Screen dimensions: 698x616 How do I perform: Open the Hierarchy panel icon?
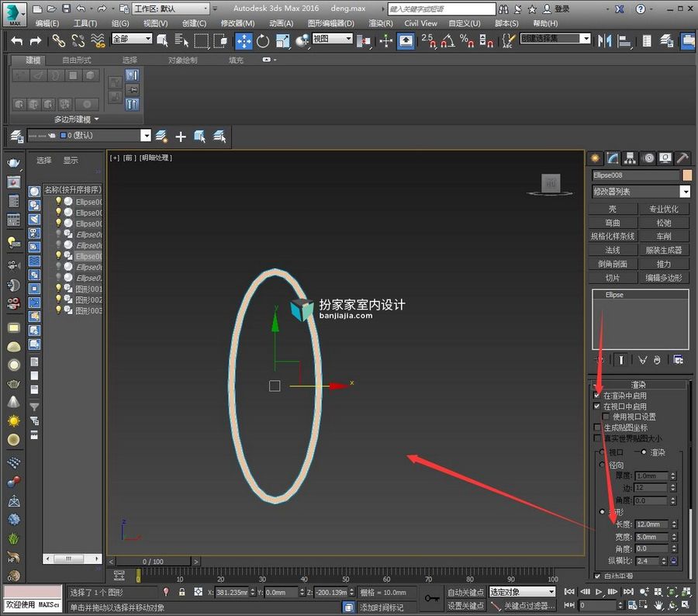tap(630, 158)
